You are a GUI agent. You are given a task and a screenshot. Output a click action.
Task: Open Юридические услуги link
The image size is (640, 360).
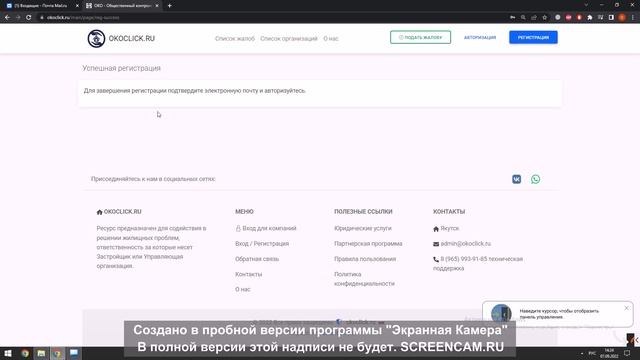[x=363, y=228]
